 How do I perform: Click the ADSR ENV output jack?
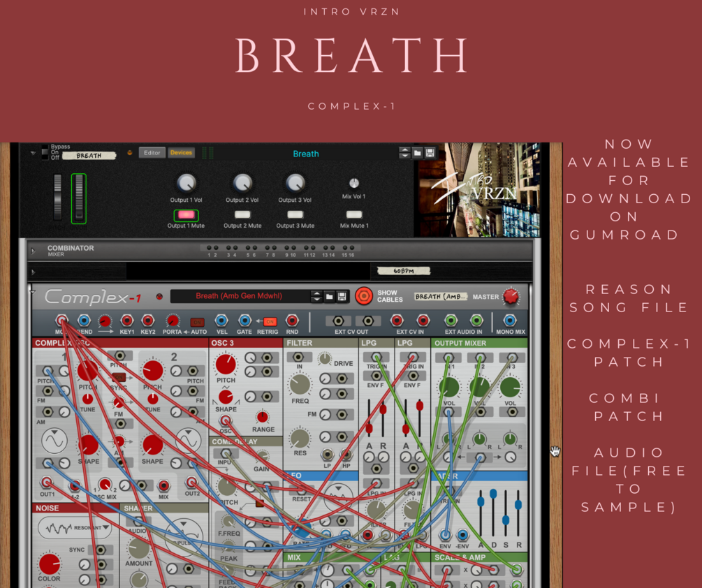445,534
